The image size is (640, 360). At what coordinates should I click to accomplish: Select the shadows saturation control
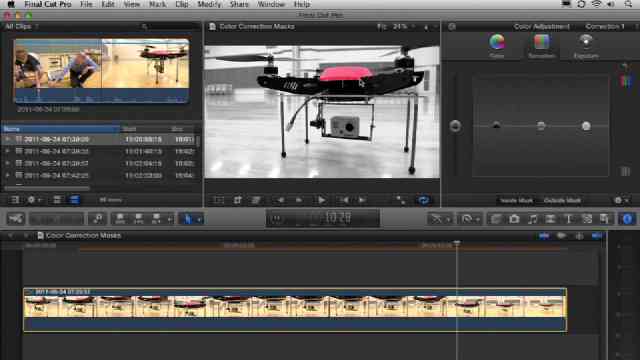pos(496,126)
